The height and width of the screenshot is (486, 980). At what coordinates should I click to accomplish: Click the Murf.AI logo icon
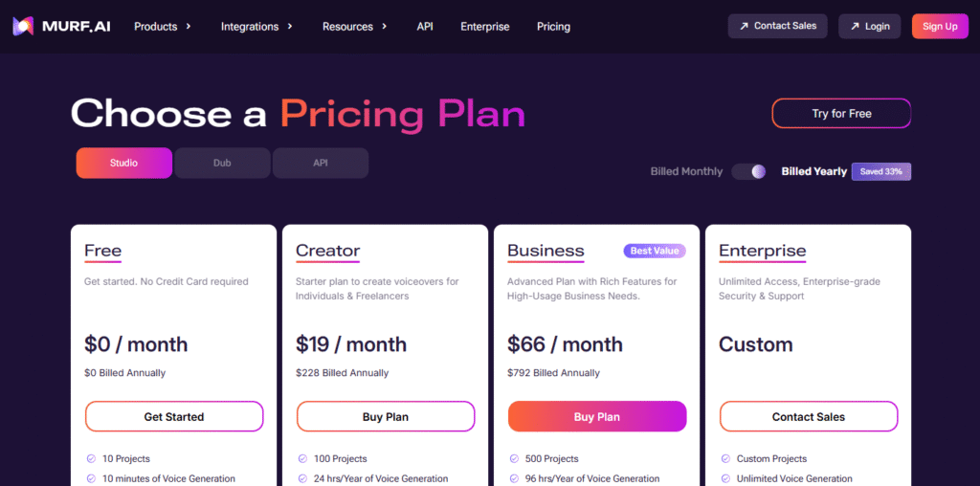pyautogui.click(x=23, y=26)
